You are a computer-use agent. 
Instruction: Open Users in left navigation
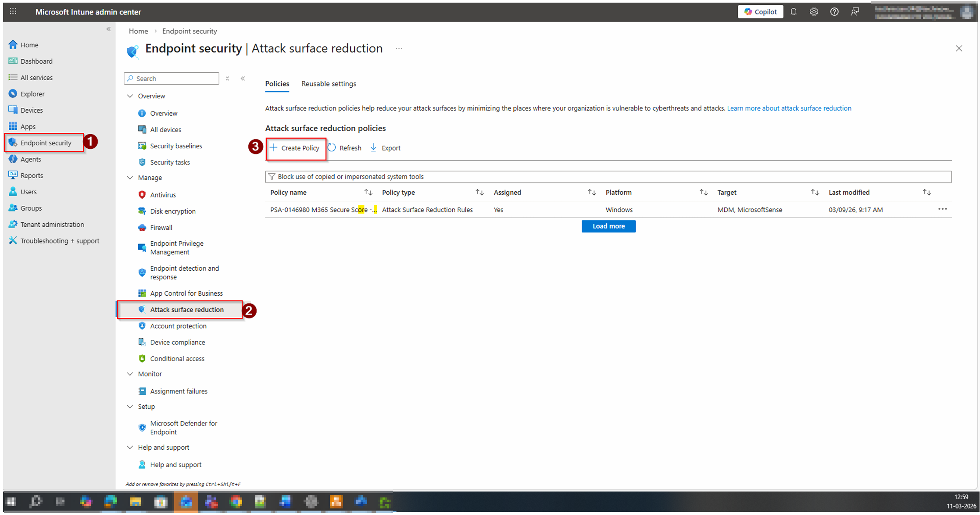(x=23, y=191)
